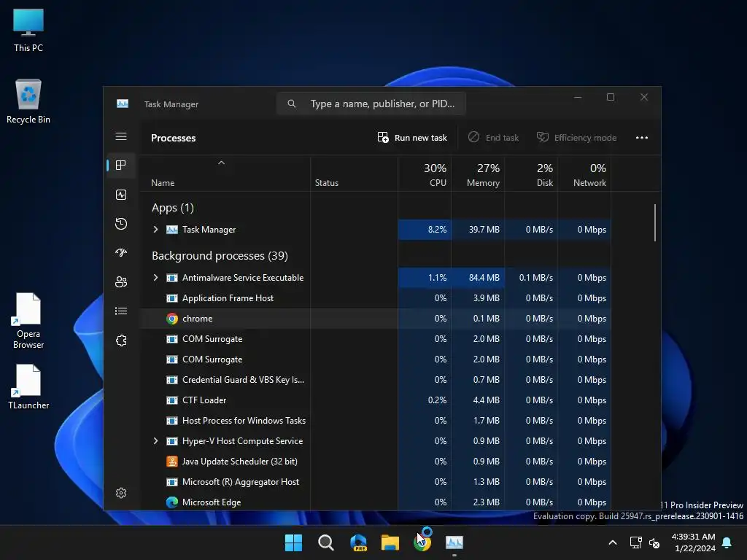Click the Task Manager taskbar icon
This screenshot has width=747, height=560.
tap(454, 542)
